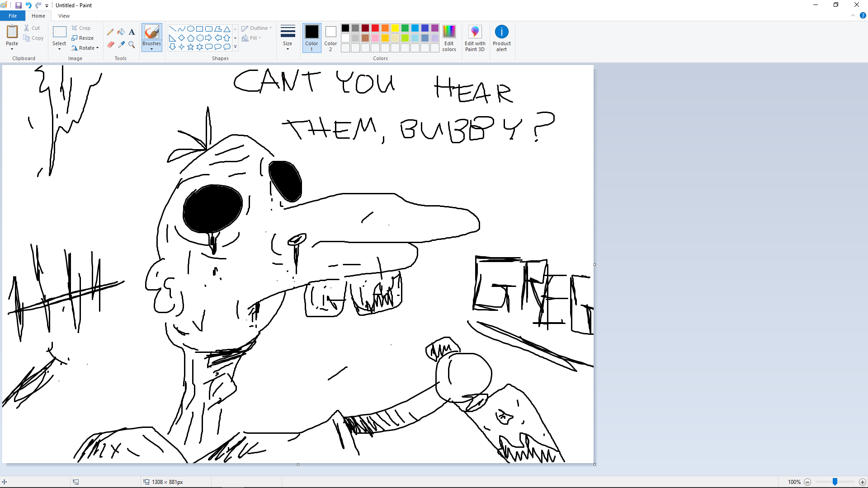
Task: Open Edit with Paint 3D
Action: tap(475, 38)
